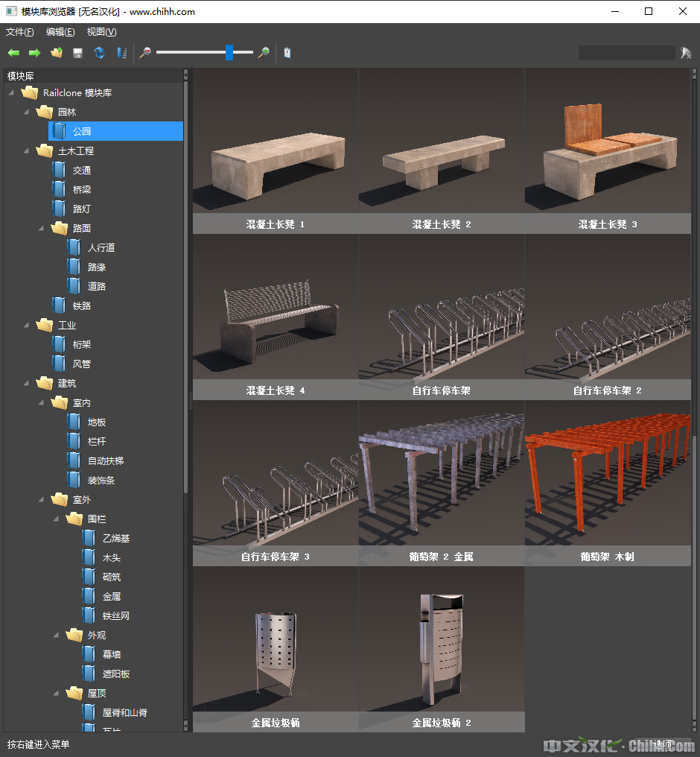Collapse the 室内 folder in tree
Screen dimensions: 700x757
coord(42,402)
